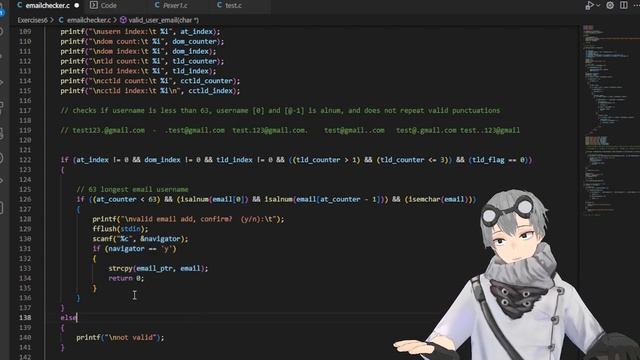The width and height of the screenshot is (640, 360).
Task: Click "fflush(stdin);" on line 129
Action: tap(120, 229)
